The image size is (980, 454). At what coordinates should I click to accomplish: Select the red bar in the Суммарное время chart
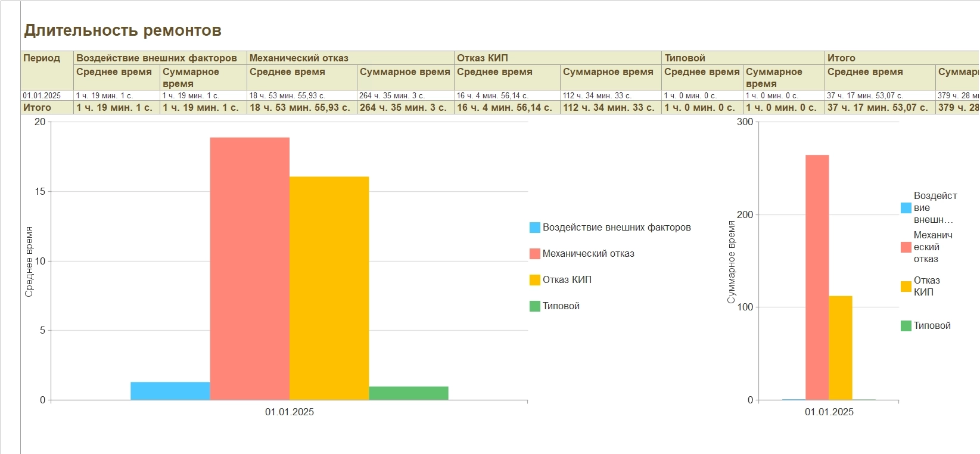(817, 277)
